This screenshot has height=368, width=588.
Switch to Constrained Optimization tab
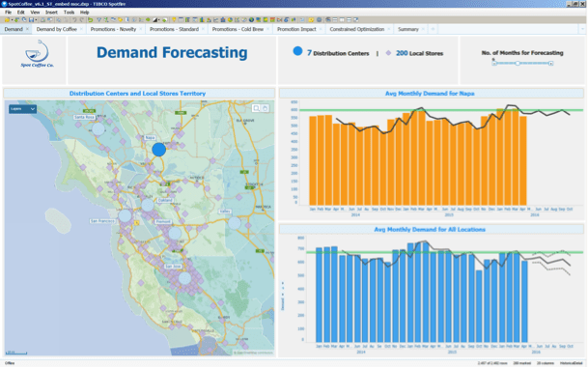pos(357,29)
